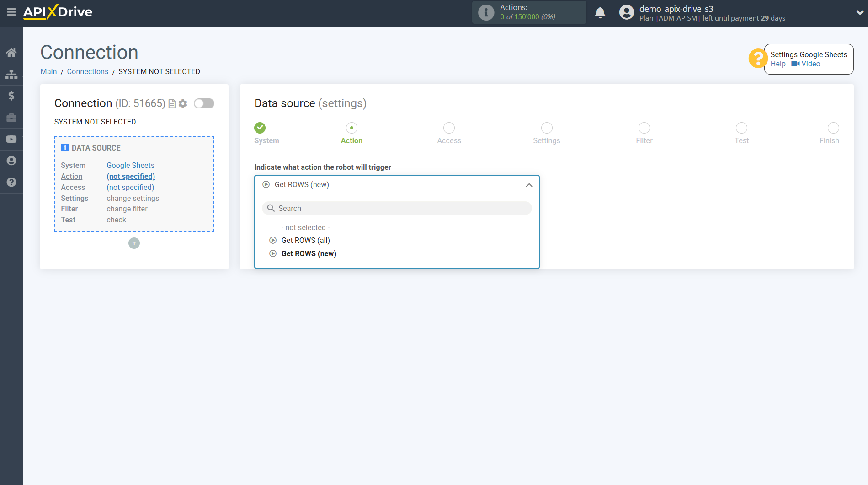Click the yellow help question mark icon
Screen dimensions: 868x485
(757, 59)
